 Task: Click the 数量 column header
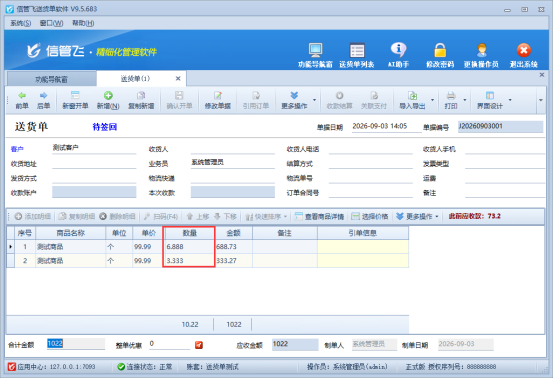pos(189,233)
